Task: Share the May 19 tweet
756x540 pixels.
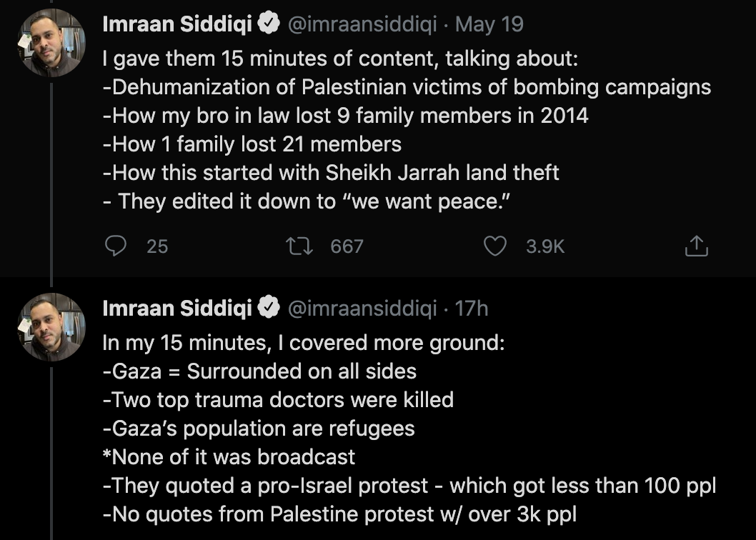Action: [x=696, y=246]
